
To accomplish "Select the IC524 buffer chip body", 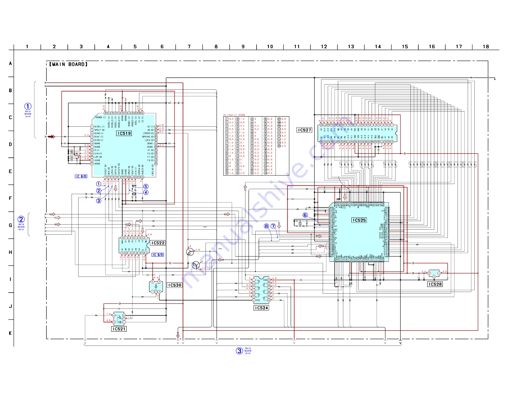I will pos(261,289).
